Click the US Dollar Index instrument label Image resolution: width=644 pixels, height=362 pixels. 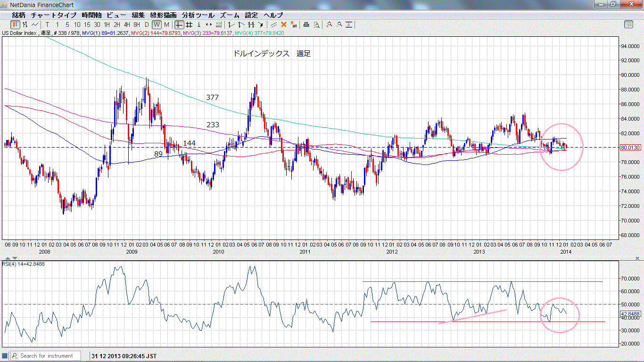[x=20, y=33]
